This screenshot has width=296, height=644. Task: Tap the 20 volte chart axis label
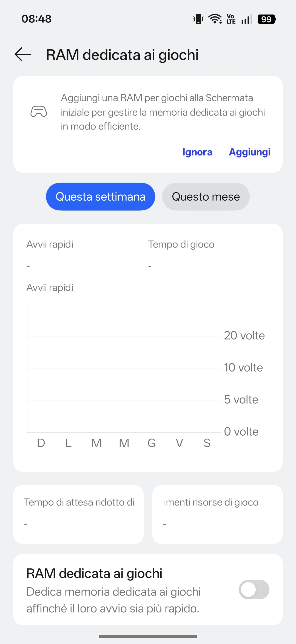(244, 335)
